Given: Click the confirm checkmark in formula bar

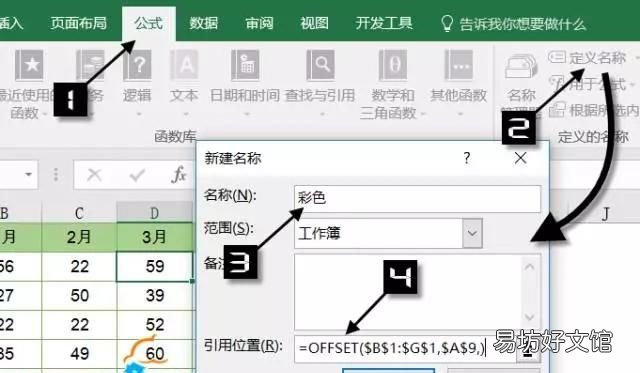Looking at the screenshot, I should (x=137, y=175).
